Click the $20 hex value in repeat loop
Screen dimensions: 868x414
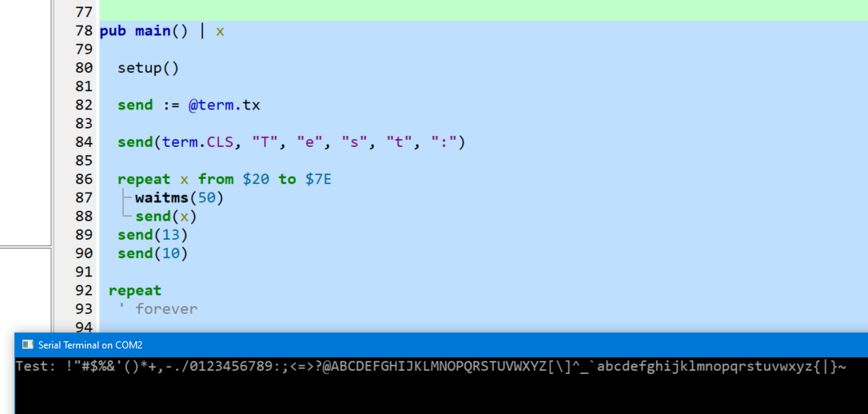tap(256, 179)
